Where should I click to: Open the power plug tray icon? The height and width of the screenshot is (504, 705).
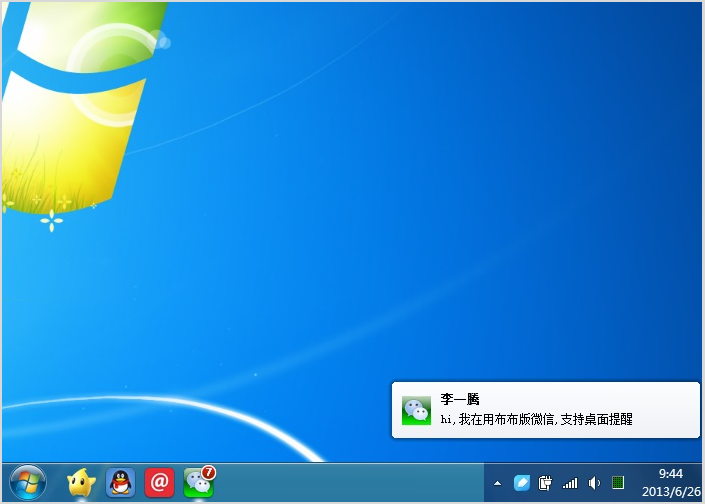tap(545, 483)
